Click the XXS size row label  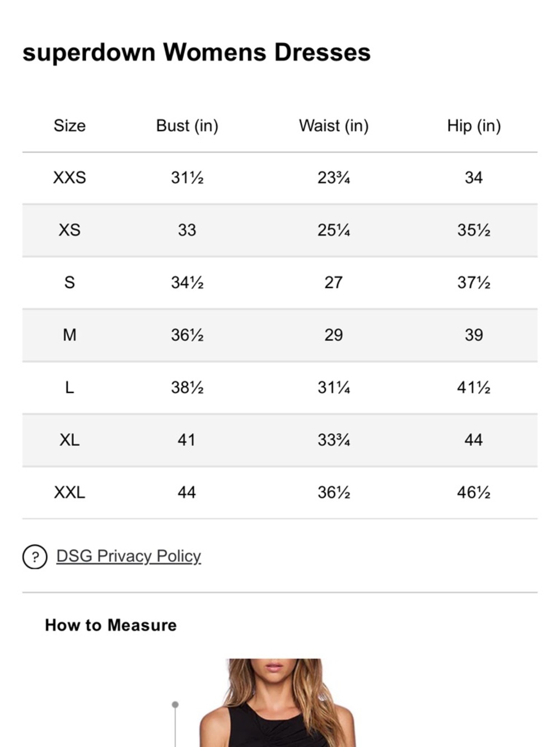[69, 178]
